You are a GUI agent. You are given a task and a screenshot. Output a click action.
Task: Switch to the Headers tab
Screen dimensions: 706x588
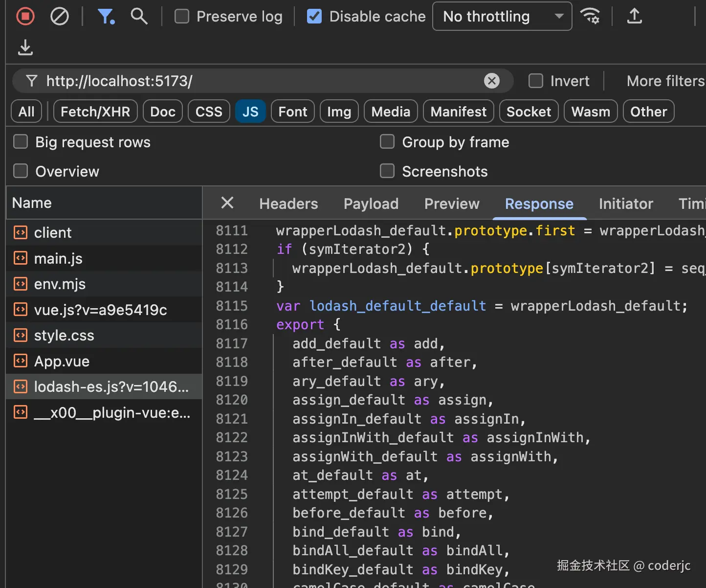click(x=288, y=204)
